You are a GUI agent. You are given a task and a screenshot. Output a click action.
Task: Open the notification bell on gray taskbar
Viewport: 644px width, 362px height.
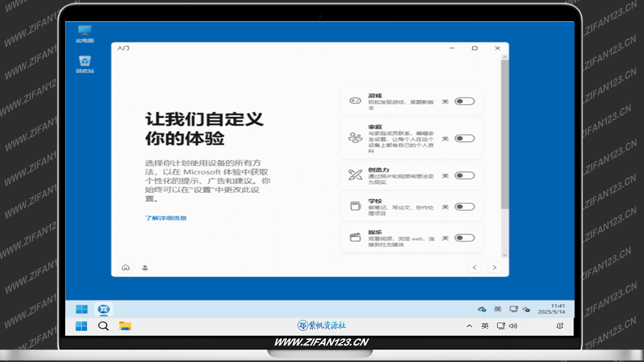(x=560, y=326)
